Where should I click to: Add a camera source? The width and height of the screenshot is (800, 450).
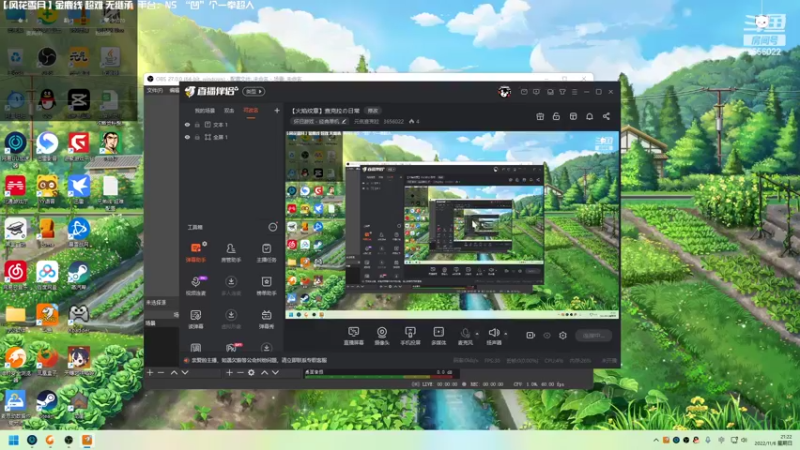pos(382,336)
